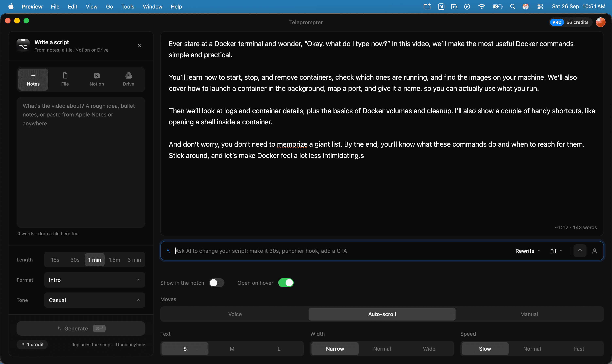The width and height of the screenshot is (612, 364).
Task: Open the Apple menu
Action: click(x=11, y=7)
